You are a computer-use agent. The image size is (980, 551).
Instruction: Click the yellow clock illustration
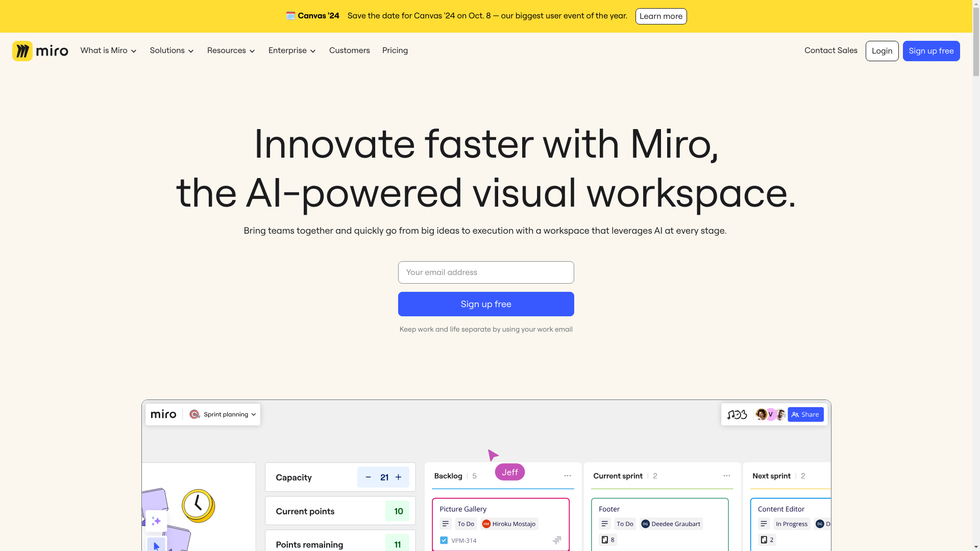point(198,506)
